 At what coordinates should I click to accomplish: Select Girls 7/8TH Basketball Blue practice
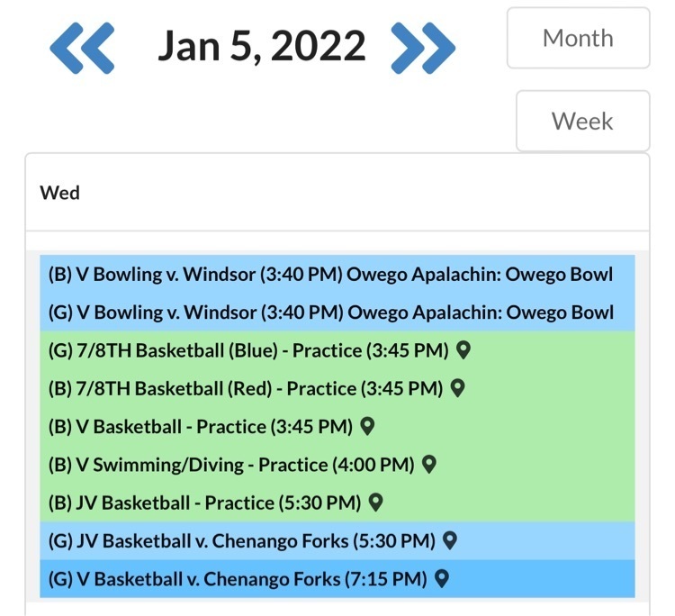tap(247, 350)
